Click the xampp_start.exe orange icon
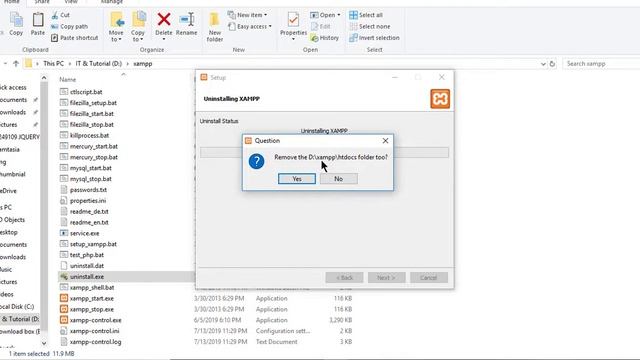The height and width of the screenshot is (360, 640). 64,298
